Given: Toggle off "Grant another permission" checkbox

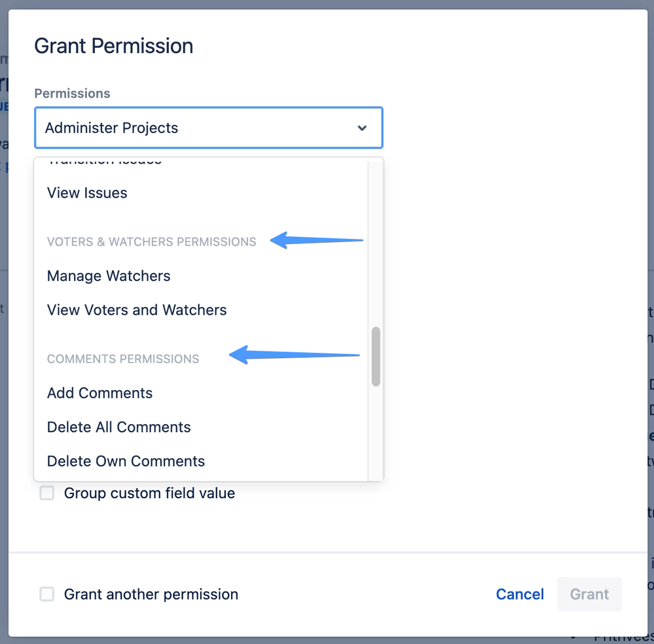Looking at the screenshot, I should (46, 594).
